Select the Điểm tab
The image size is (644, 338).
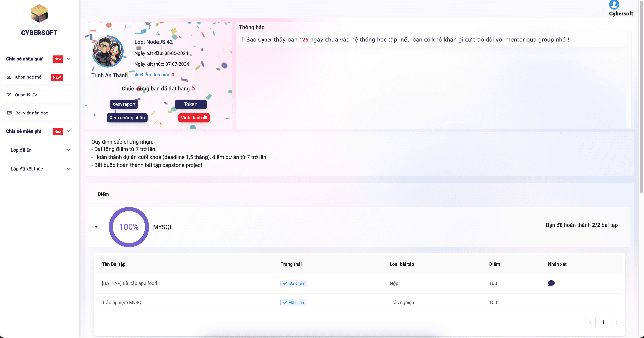(103, 194)
